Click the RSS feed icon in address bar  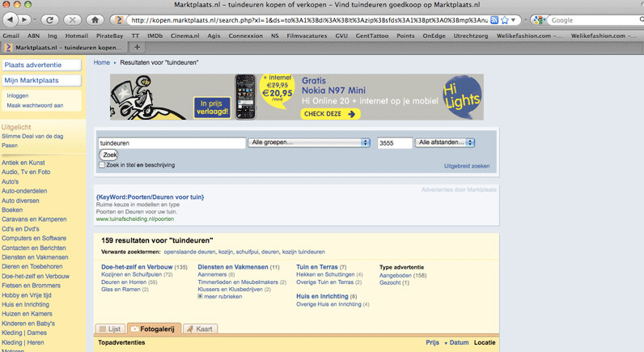tap(494, 19)
